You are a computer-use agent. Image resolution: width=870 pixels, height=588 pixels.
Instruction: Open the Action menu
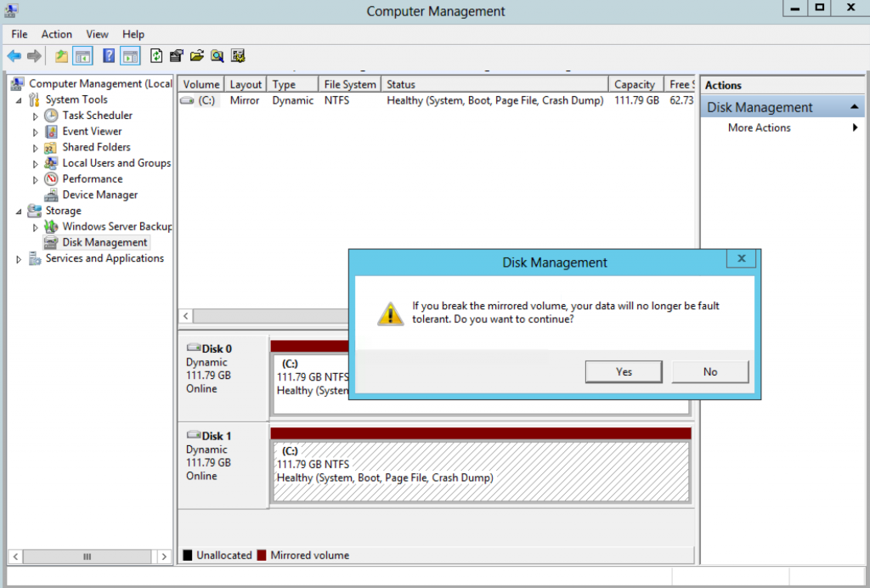click(57, 34)
